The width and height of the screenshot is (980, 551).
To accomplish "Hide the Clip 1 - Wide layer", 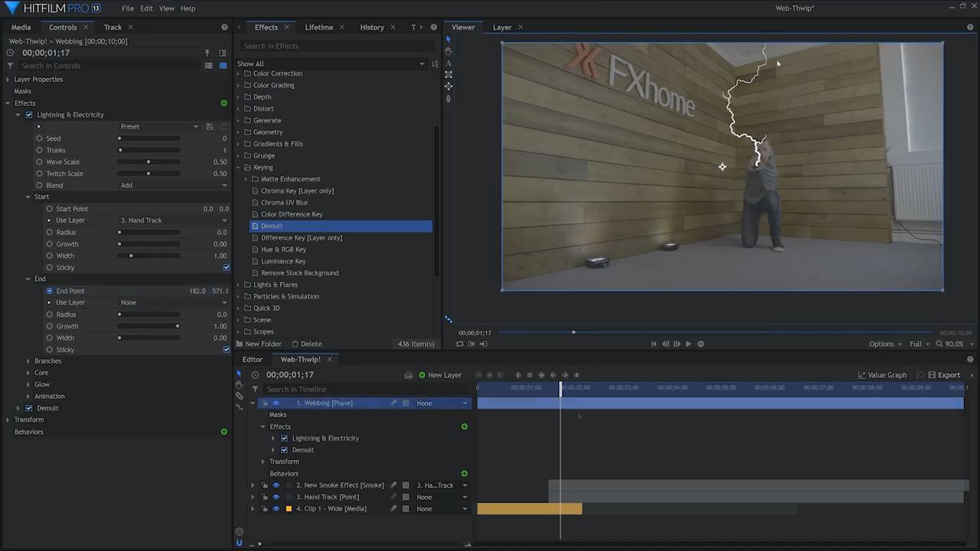I will tap(276, 509).
